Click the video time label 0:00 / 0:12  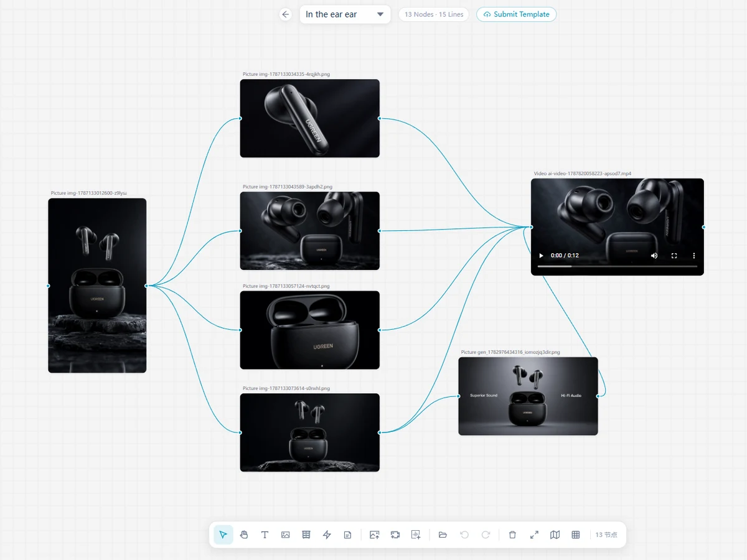coord(565,256)
